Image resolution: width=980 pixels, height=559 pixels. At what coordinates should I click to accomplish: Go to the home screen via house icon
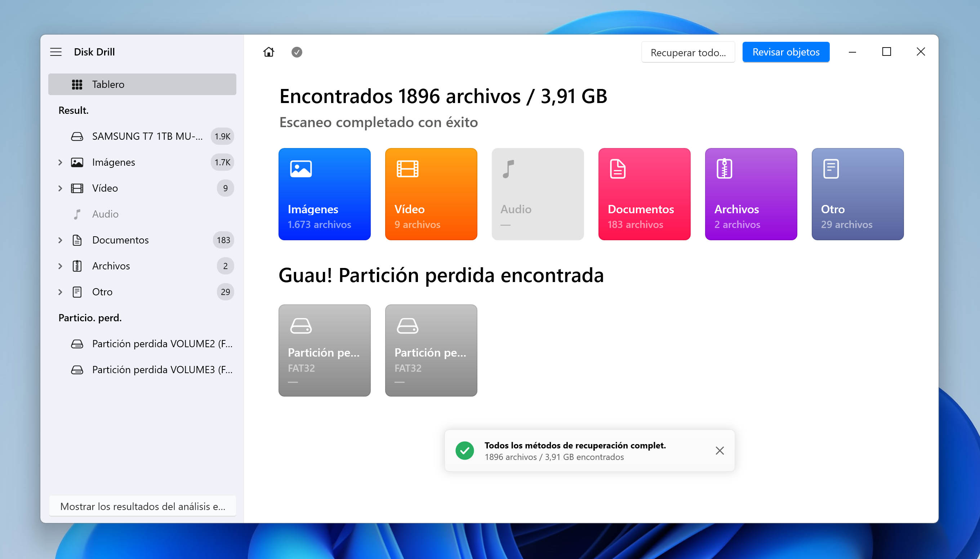point(269,52)
